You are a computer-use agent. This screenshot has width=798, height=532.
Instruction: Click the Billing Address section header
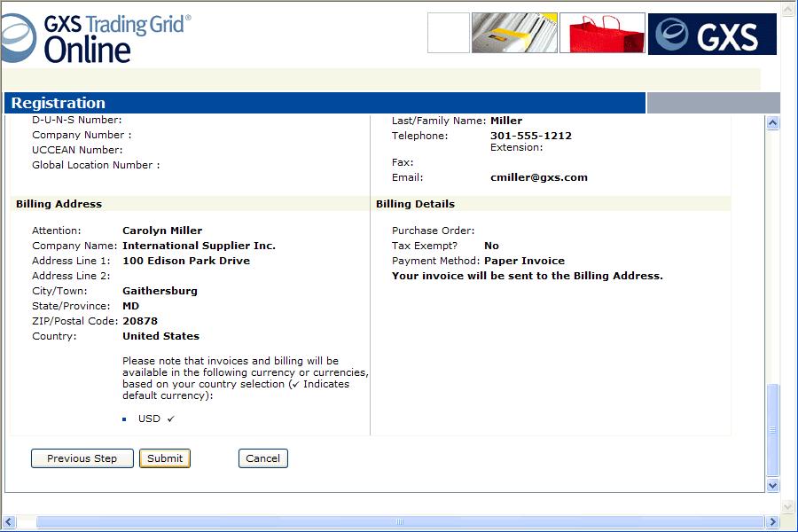(59, 204)
